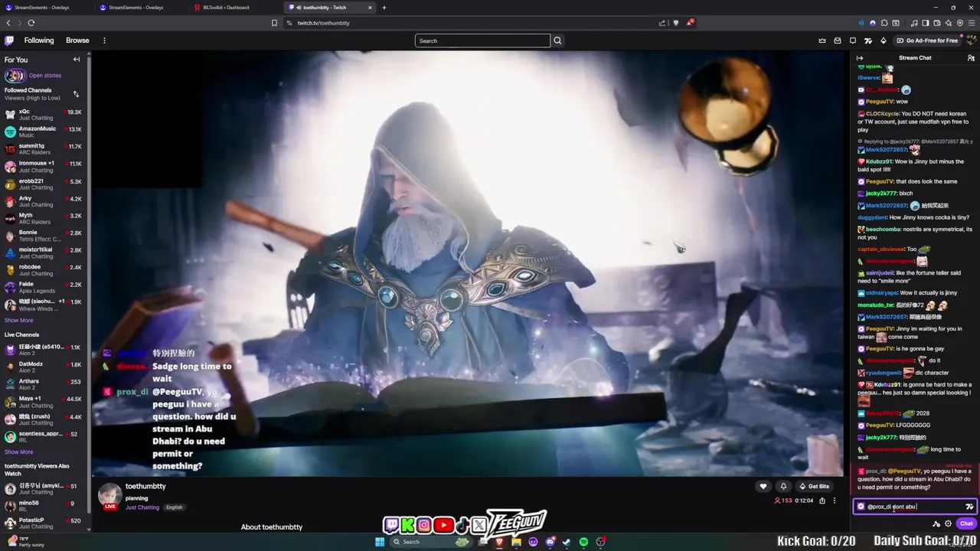The image size is (980, 551).
Task: Click the English language tag
Action: [x=174, y=507]
